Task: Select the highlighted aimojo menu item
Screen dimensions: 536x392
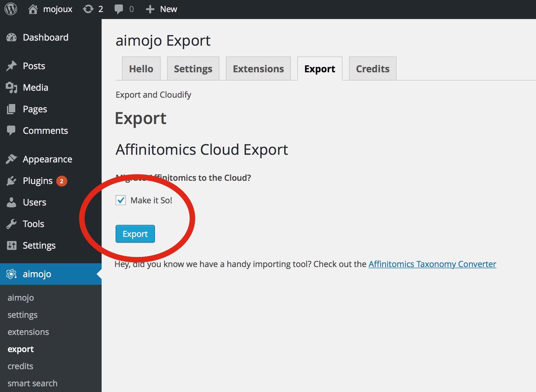Action: click(51, 274)
